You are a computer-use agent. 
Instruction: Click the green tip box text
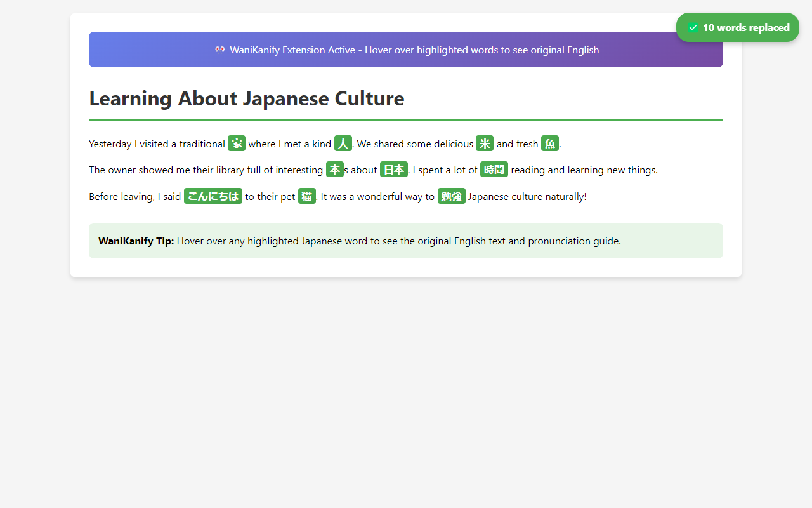[398, 241]
